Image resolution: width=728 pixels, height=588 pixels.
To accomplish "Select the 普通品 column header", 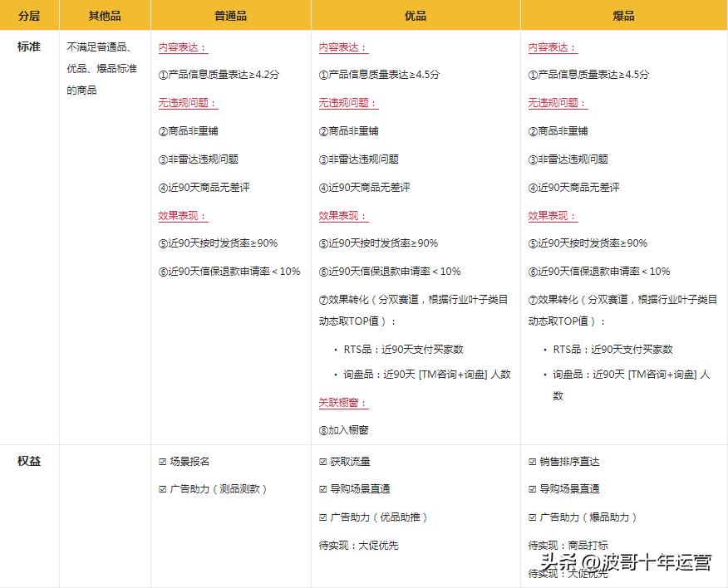I will point(229,15).
